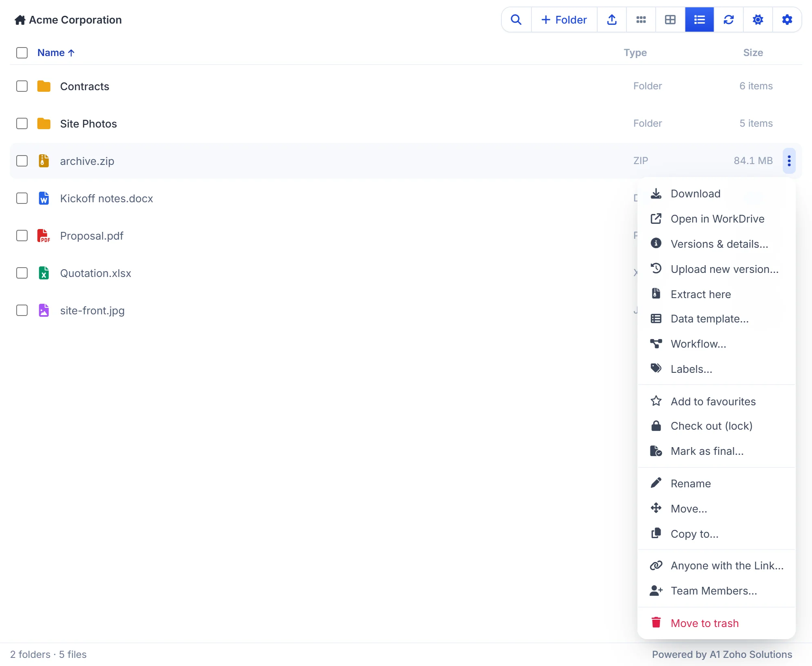Sort by the Name column header
Screen dimensions: 812x666
click(56, 53)
